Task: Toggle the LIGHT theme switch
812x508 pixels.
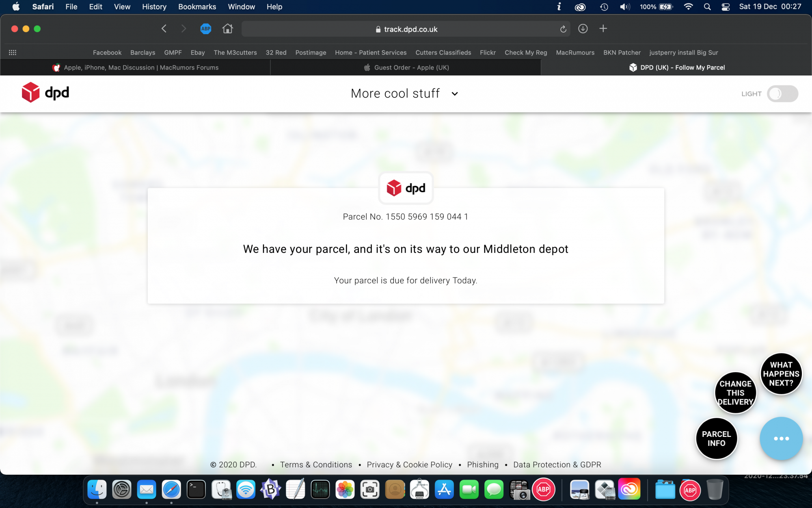Action: point(782,94)
